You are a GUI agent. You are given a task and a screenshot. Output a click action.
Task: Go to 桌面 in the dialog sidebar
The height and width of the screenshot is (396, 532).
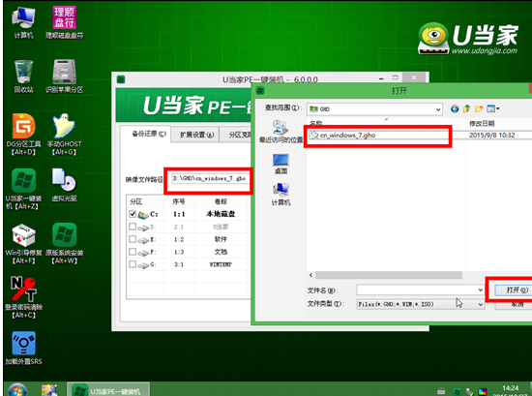pyautogui.click(x=281, y=164)
